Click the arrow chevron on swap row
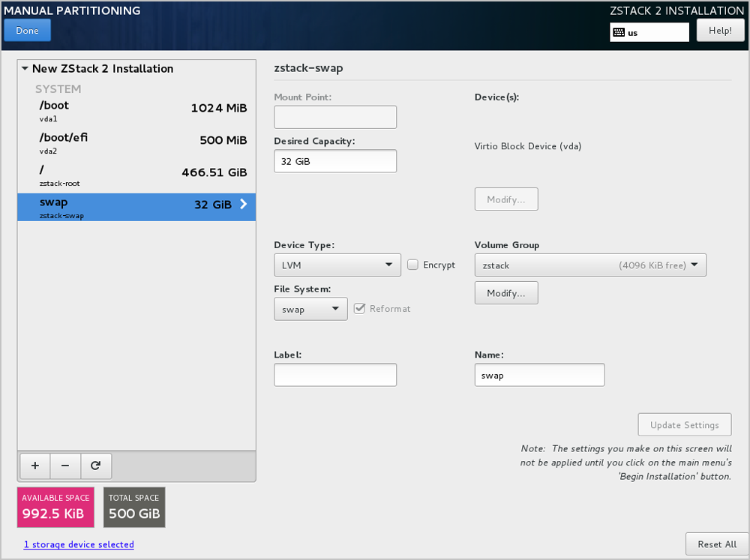The image size is (750, 560). [x=243, y=204]
